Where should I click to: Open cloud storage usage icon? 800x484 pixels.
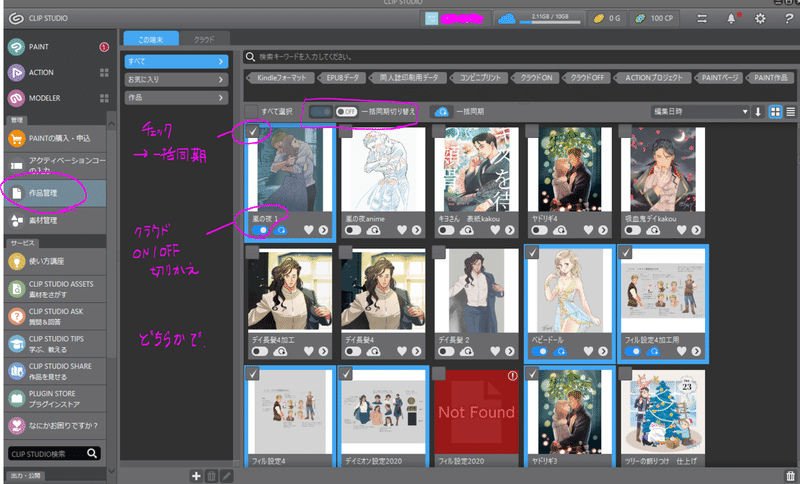click(x=507, y=19)
